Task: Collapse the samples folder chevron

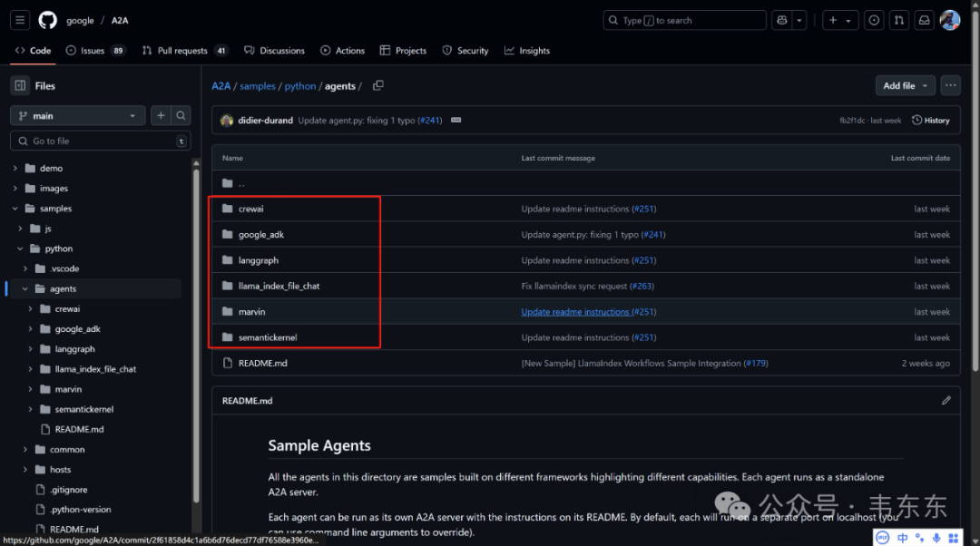Action: [x=15, y=208]
